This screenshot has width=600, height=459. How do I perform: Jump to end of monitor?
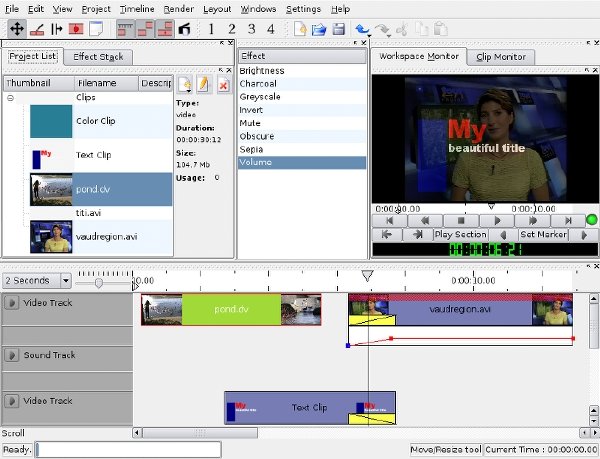click(568, 221)
